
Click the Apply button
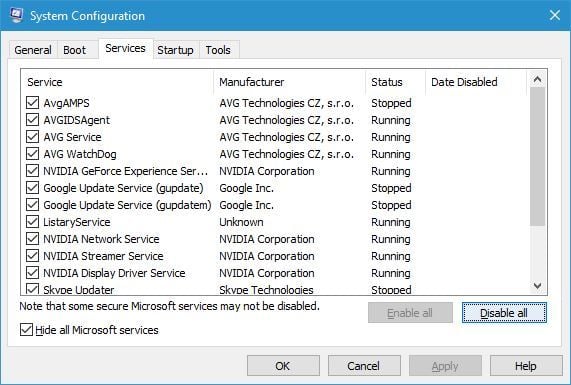coord(445,366)
